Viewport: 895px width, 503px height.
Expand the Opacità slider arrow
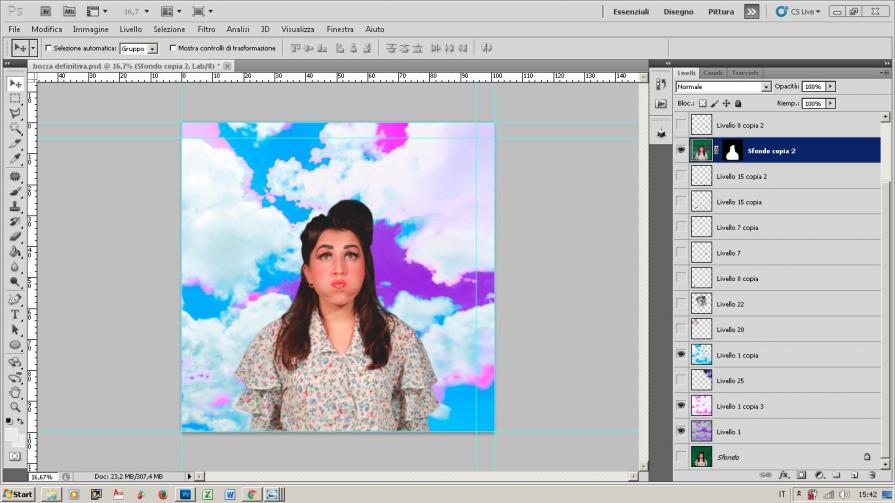pos(830,87)
